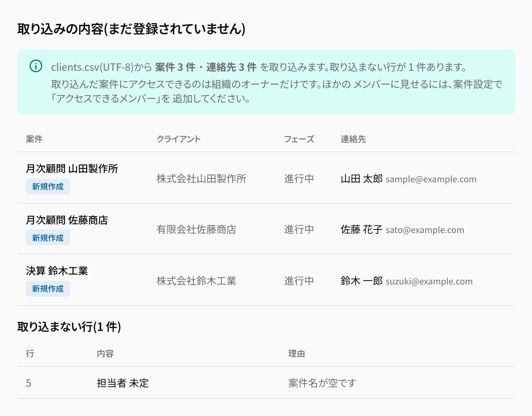Click the 決算 鈴木工業 case name
Image resolution: width=532 pixels, height=416 pixels.
(57, 271)
